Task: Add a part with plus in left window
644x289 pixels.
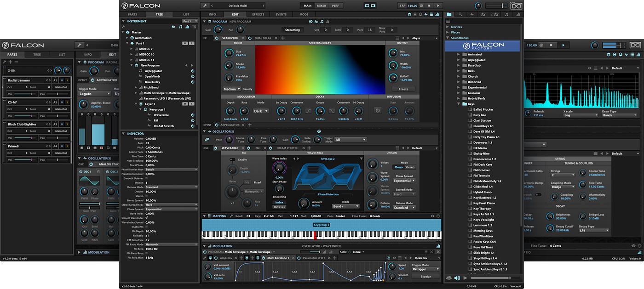Action: pos(11,62)
